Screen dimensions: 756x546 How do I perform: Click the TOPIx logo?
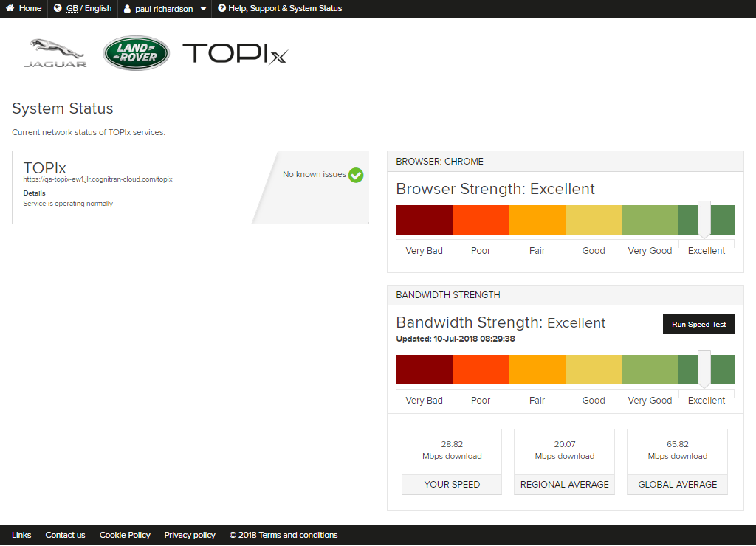point(236,53)
